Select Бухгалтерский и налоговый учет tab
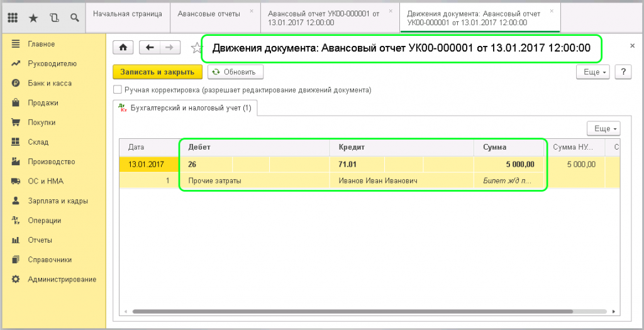Image resolution: width=644 pixels, height=330 pixels. (186, 108)
